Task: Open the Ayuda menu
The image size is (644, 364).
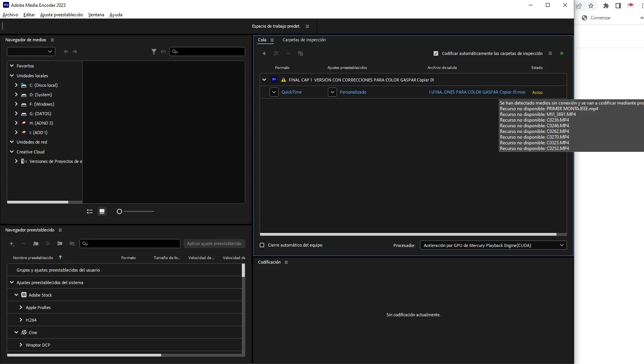Action: (x=116, y=15)
